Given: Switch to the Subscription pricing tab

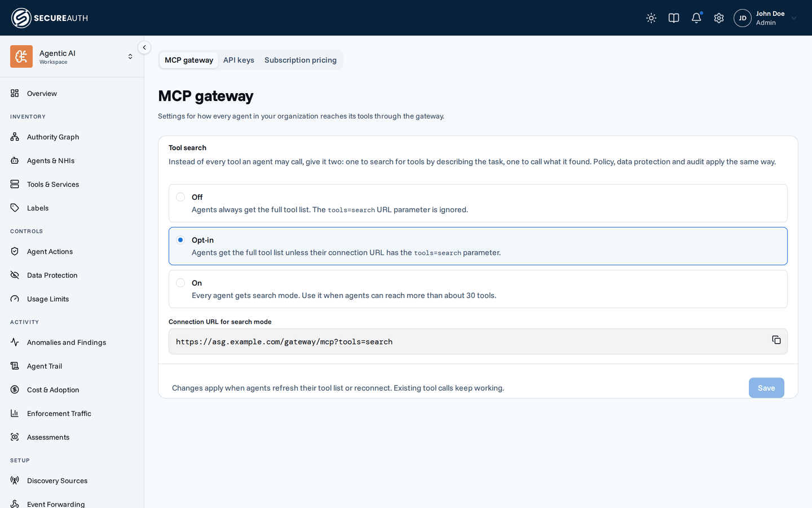Looking at the screenshot, I should pos(301,60).
